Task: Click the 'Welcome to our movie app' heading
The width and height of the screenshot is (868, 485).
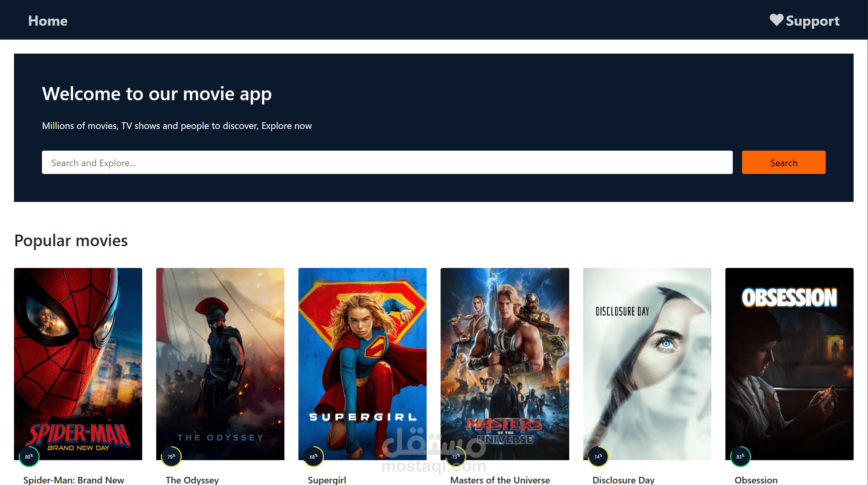Action: (157, 94)
